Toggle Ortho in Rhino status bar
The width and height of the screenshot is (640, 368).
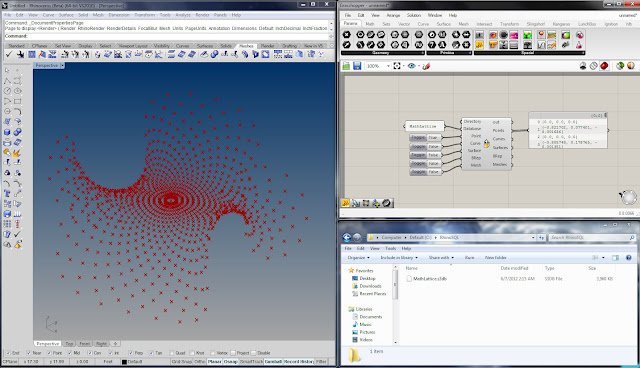pos(200,361)
